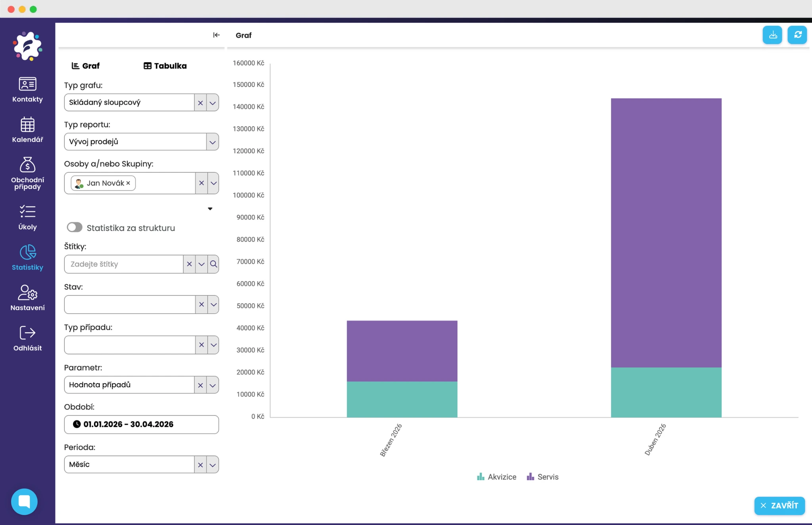The width and height of the screenshot is (812, 525).
Task: Open Kontakty in the sidebar
Action: [27, 90]
